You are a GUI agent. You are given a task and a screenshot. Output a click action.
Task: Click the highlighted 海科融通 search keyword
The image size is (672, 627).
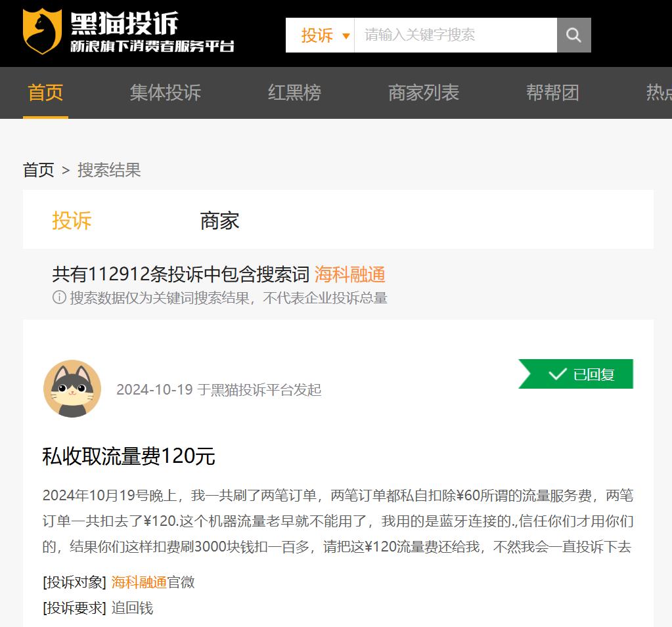tap(349, 274)
